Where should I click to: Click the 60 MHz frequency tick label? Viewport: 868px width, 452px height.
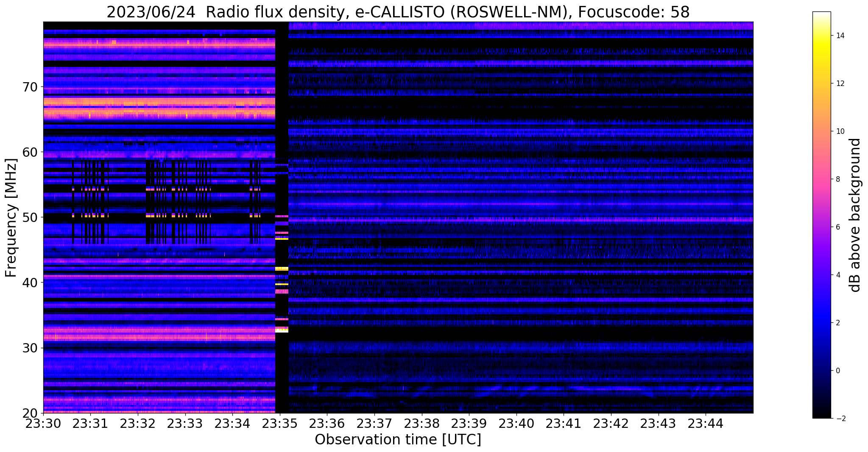pos(31,152)
